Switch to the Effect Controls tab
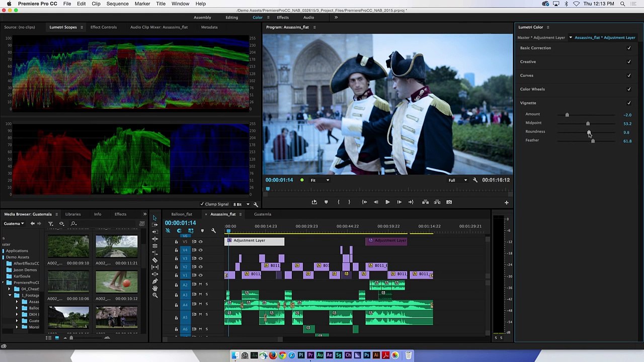Screen dimensions: 644x362 (x=103, y=27)
